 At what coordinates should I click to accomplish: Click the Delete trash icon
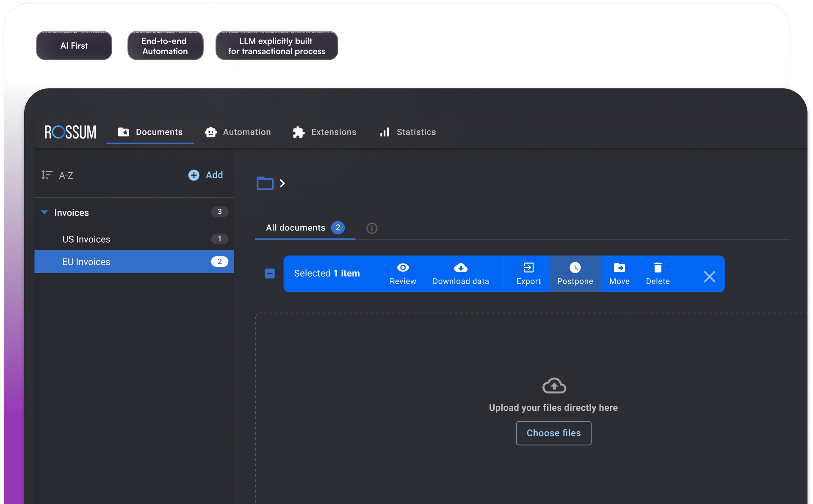coord(658,268)
